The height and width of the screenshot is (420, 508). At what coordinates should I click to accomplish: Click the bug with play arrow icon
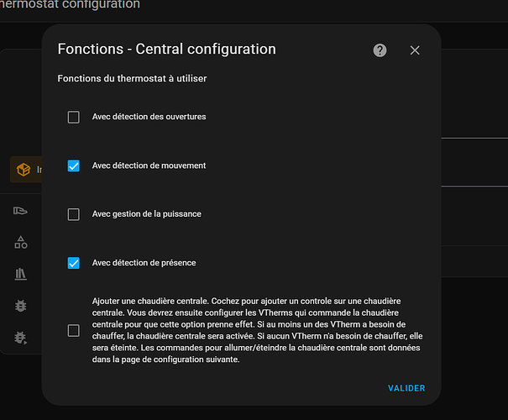(x=21, y=338)
